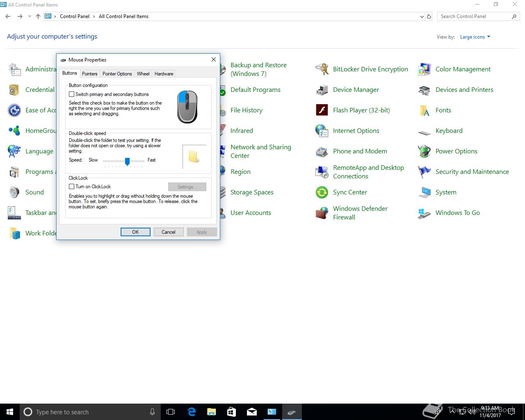Viewport: 525px width, 420px height.
Task: Click the Sync Center icon
Action: point(322,192)
